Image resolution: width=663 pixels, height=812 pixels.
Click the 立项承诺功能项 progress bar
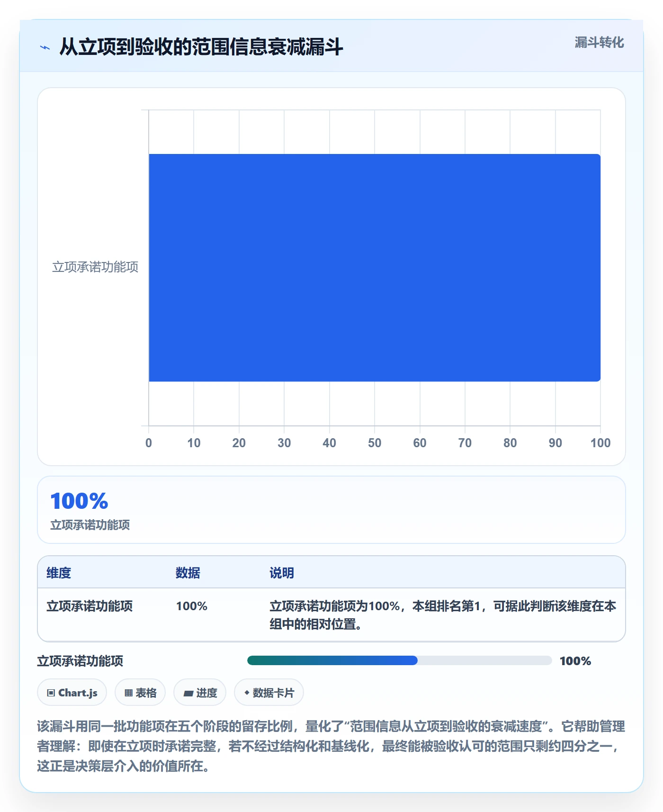pos(399,660)
